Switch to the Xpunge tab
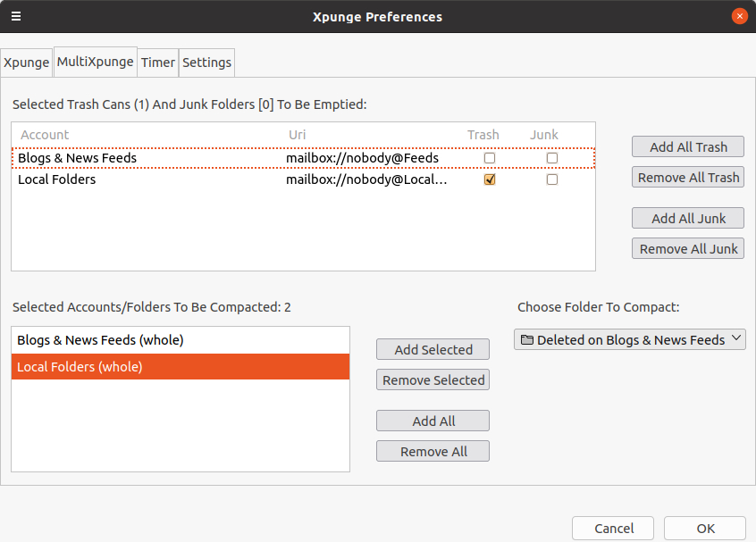This screenshot has height=542, width=756. pos(26,63)
